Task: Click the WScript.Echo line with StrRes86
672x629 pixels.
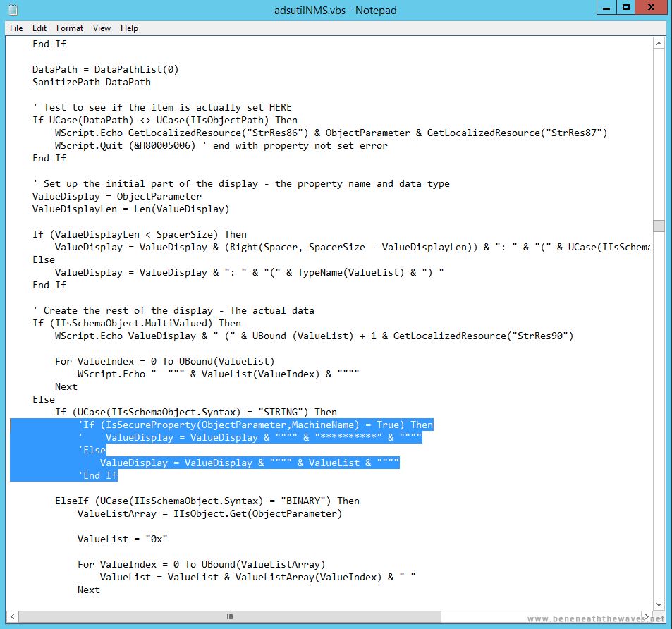Action: click(331, 133)
